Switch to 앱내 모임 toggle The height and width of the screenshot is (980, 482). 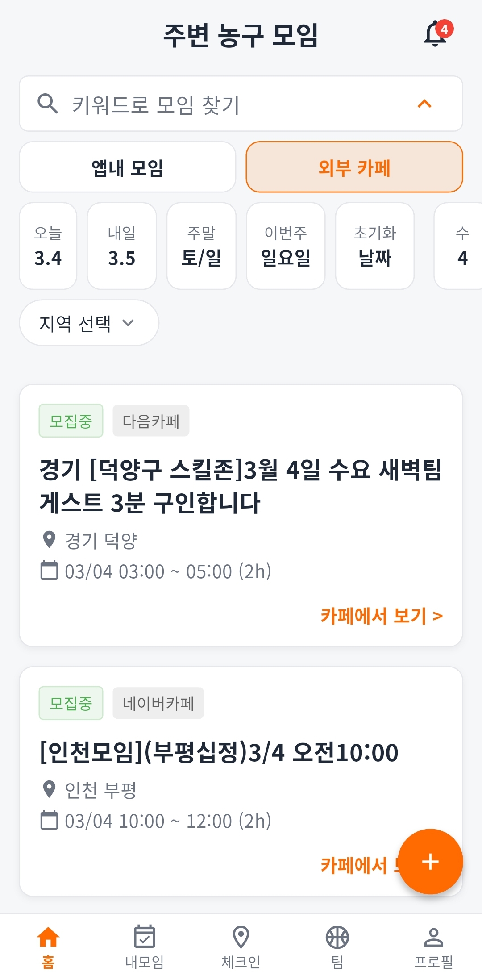pos(128,167)
